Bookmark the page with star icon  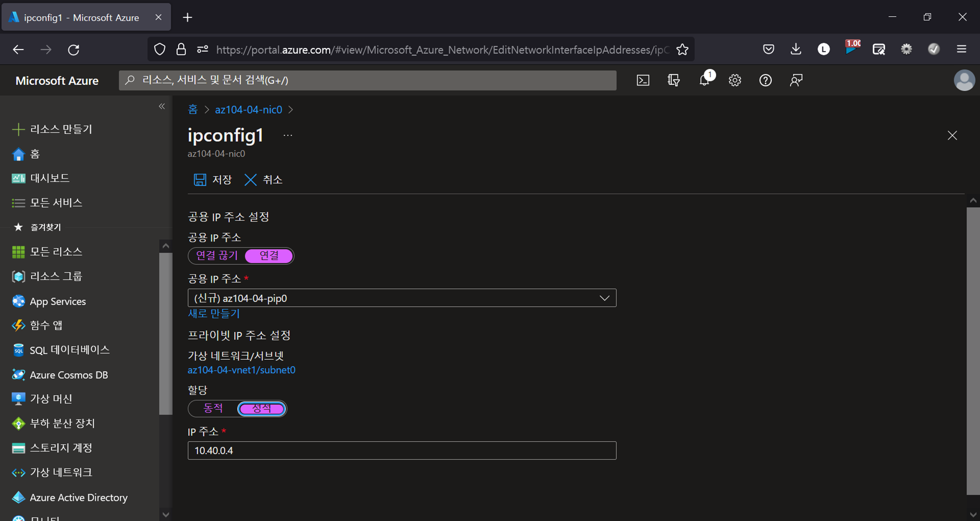682,50
